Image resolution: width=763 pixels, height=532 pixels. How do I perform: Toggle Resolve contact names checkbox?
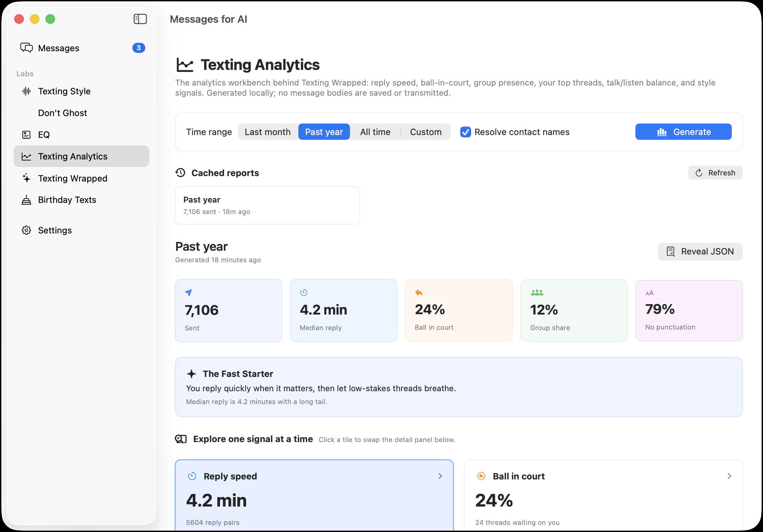[x=466, y=132]
